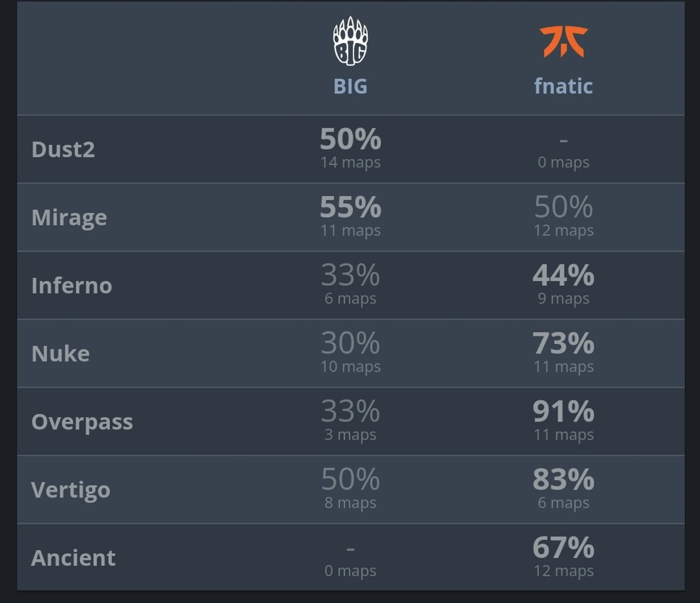The height and width of the screenshot is (603, 700).
Task: Select the Overpass map row label
Action: coord(82,422)
